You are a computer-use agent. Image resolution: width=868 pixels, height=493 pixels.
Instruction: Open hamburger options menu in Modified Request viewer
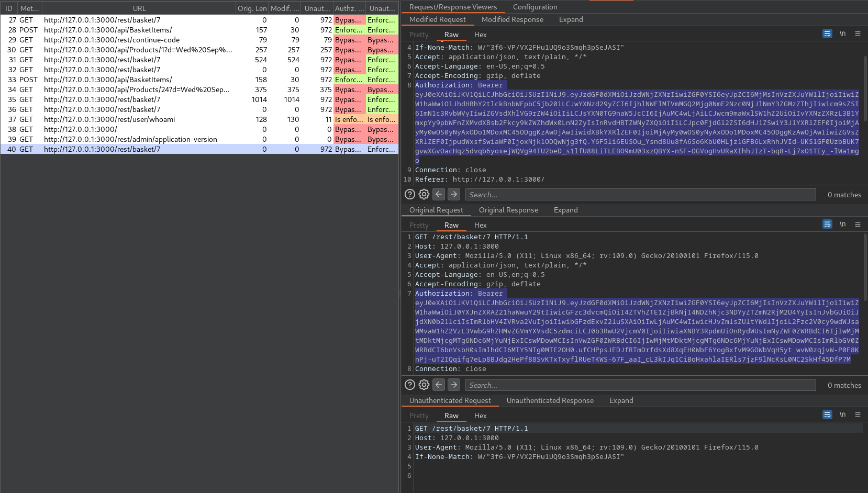pos(858,34)
